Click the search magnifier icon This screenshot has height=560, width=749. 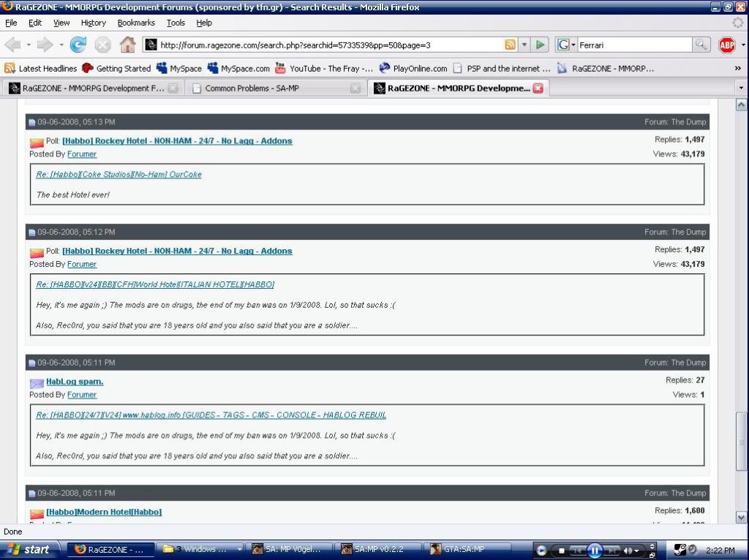tap(701, 45)
